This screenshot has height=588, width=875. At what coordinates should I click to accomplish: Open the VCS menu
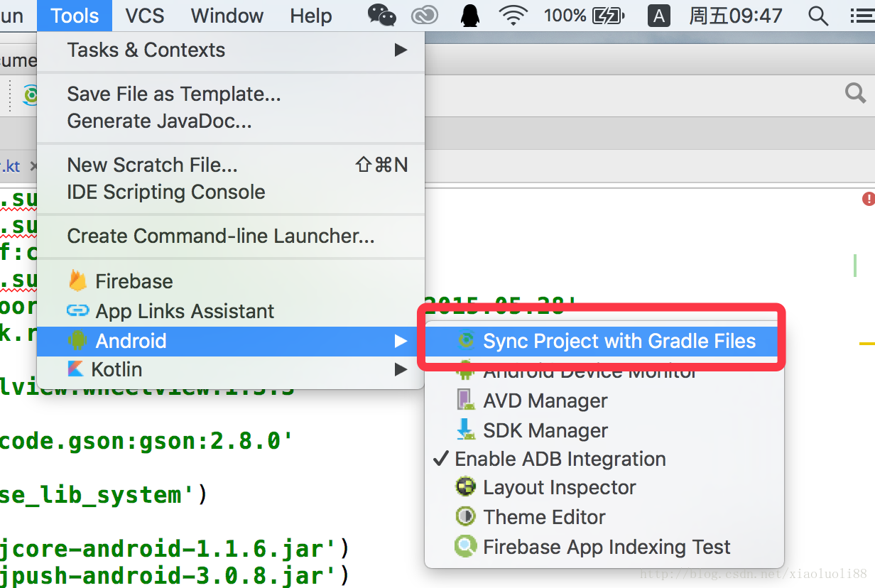click(145, 16)
